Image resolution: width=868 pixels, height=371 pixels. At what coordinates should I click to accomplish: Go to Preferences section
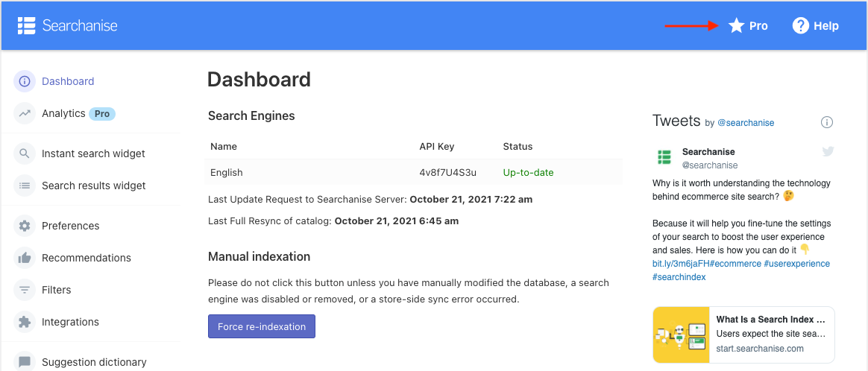coord(71,226)
